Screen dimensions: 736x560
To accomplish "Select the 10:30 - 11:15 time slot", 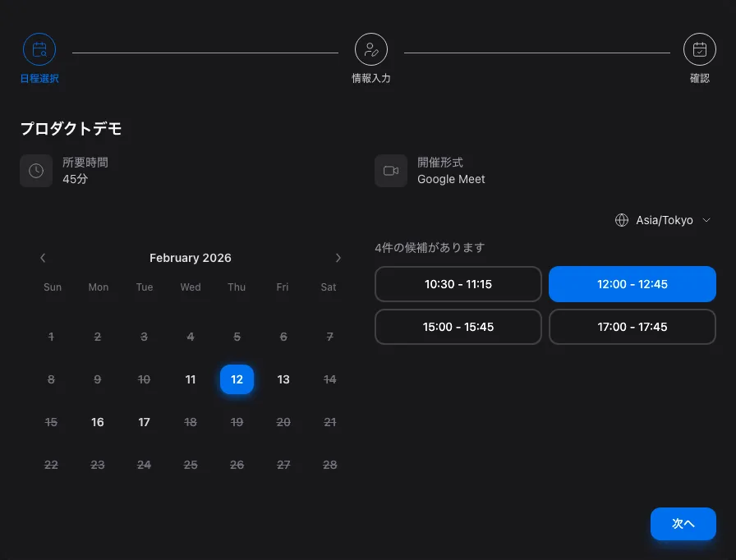I will tap(458, 284).
